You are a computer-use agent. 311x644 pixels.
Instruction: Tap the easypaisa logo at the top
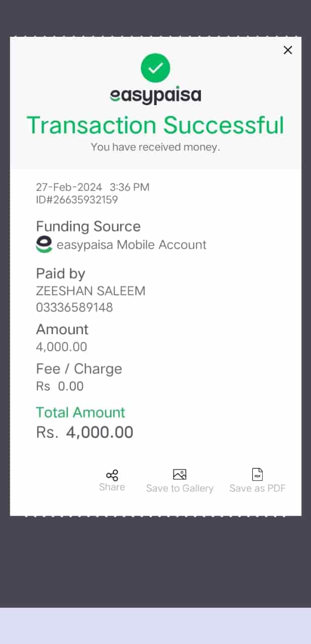point(155,96)
